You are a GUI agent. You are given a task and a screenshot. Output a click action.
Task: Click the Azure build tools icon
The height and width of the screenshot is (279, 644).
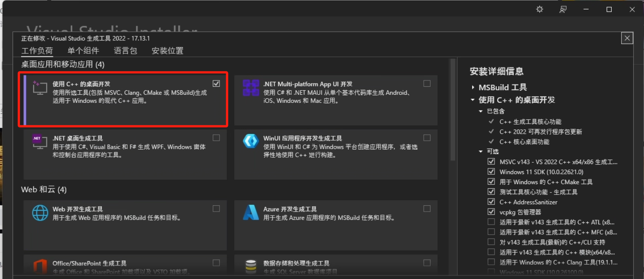pos(250,213)
